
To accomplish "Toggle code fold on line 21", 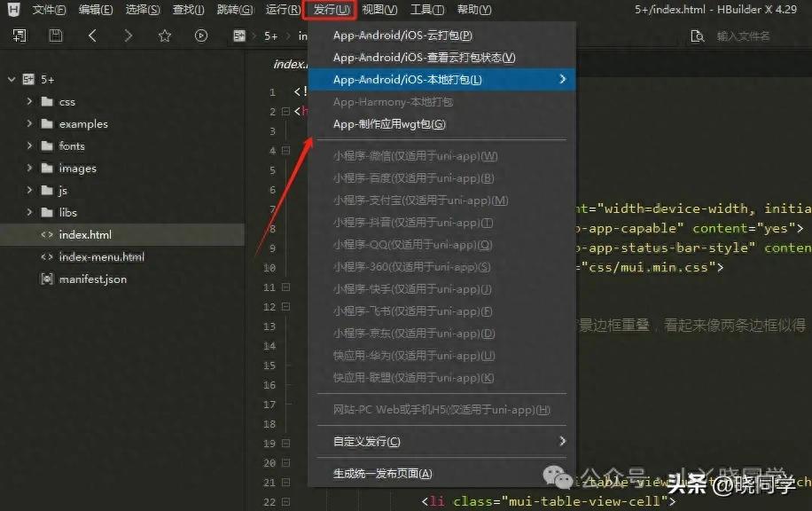I will point(285,483).
